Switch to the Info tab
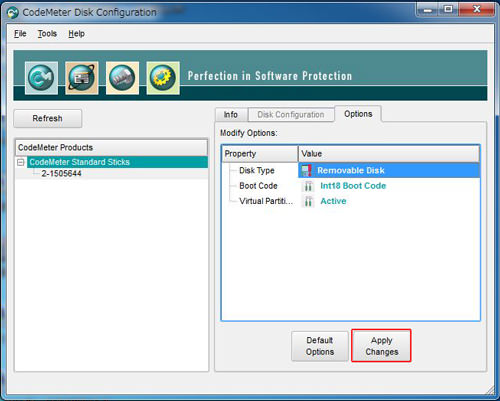Viewport: 500px width, 401px height. [x=231, y=115]
